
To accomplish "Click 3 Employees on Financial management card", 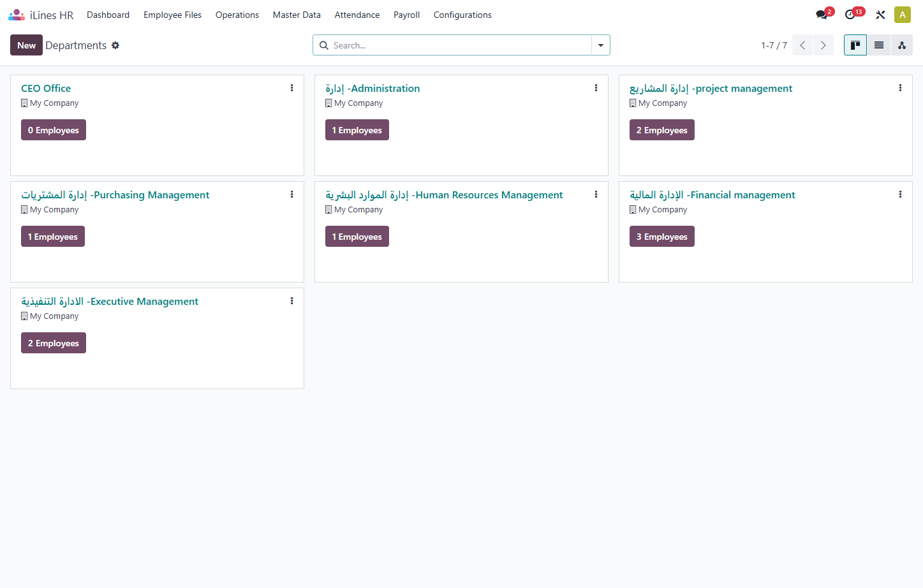I will [x=662, y=237].
